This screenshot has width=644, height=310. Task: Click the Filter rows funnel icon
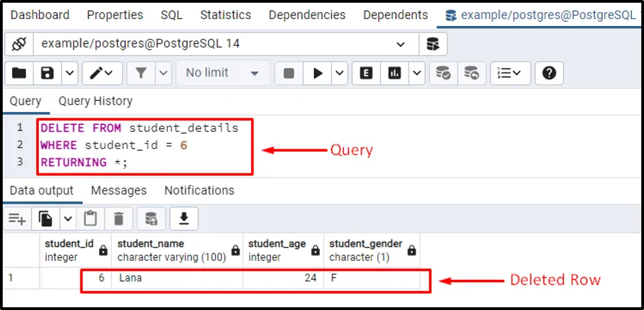point(141,73)
